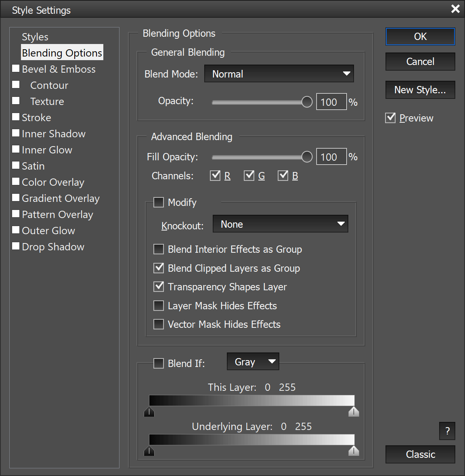The height and width of the screenshot is (476, 465).
Task: Expand the Knockout dropdown
Action: [280, 224]
